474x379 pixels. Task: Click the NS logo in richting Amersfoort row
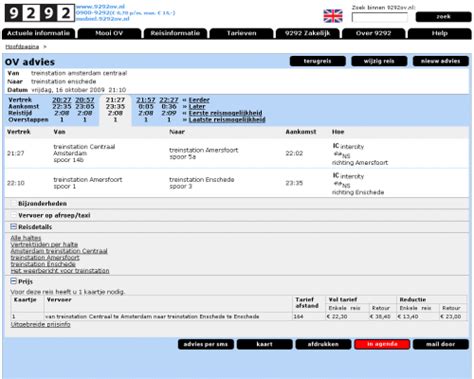pyautogui.click(x=342, y=155)
